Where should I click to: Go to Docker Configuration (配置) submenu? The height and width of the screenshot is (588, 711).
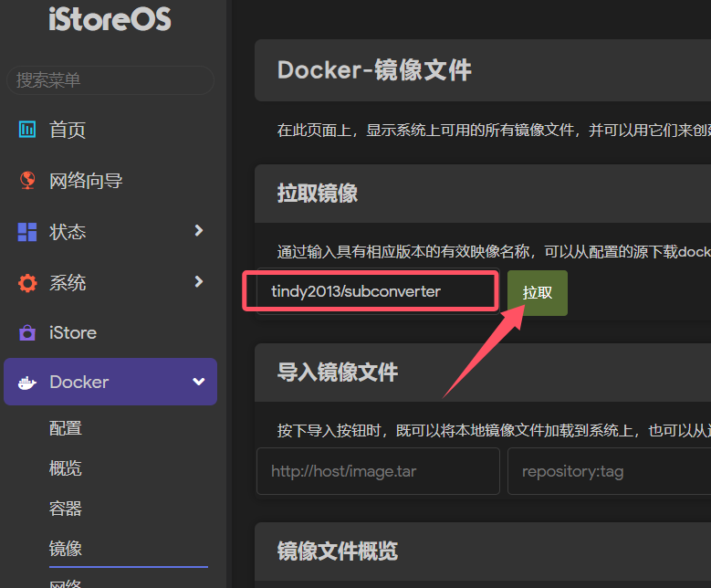(66, 428)
